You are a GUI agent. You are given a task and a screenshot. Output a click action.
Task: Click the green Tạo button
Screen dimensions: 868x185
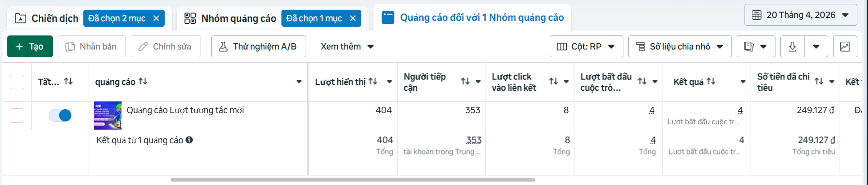30,47
